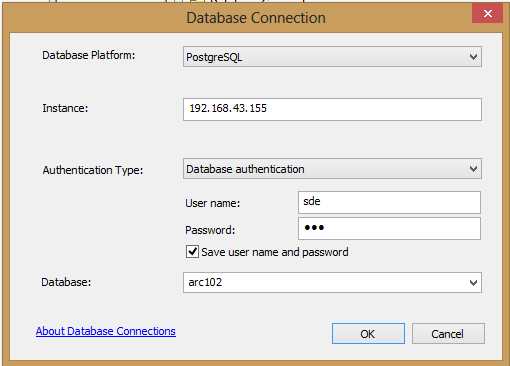Screen dimensions: 510x366
Task: Open the Database combo box
Action: point(332,282)
